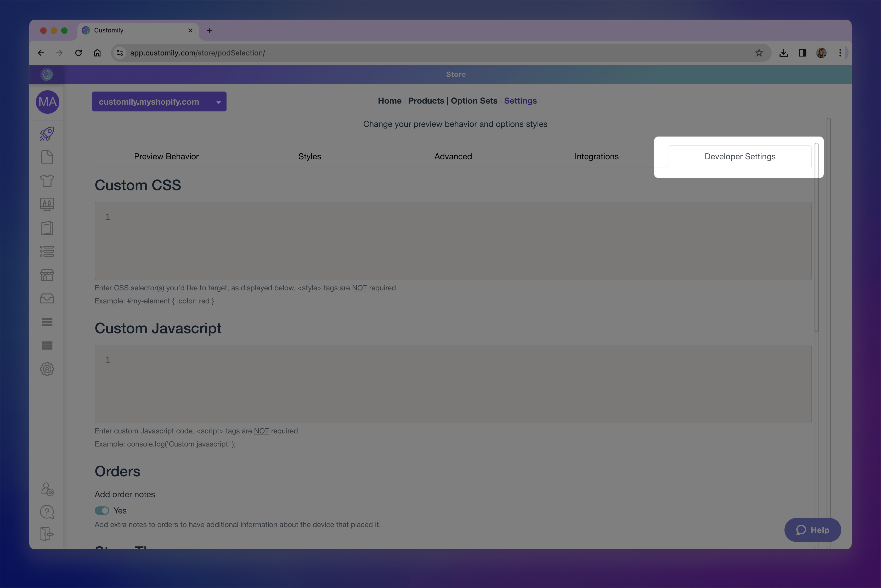Reload the page
881x588 pixels.
[x=78, y=53]
